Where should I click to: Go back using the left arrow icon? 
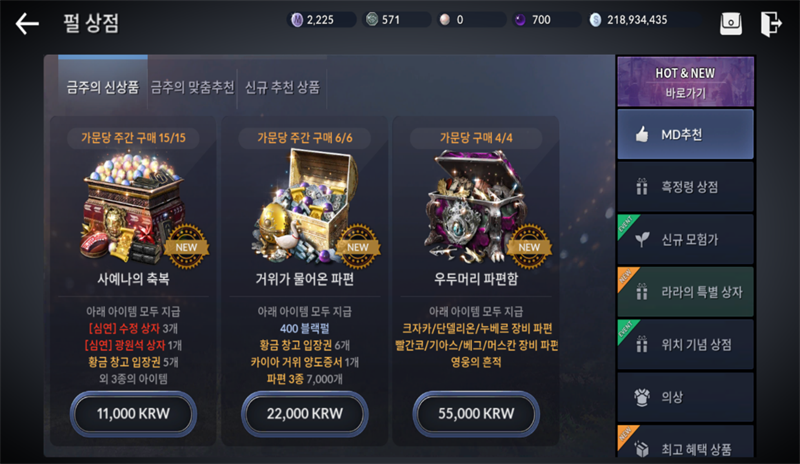click(27, 23)
